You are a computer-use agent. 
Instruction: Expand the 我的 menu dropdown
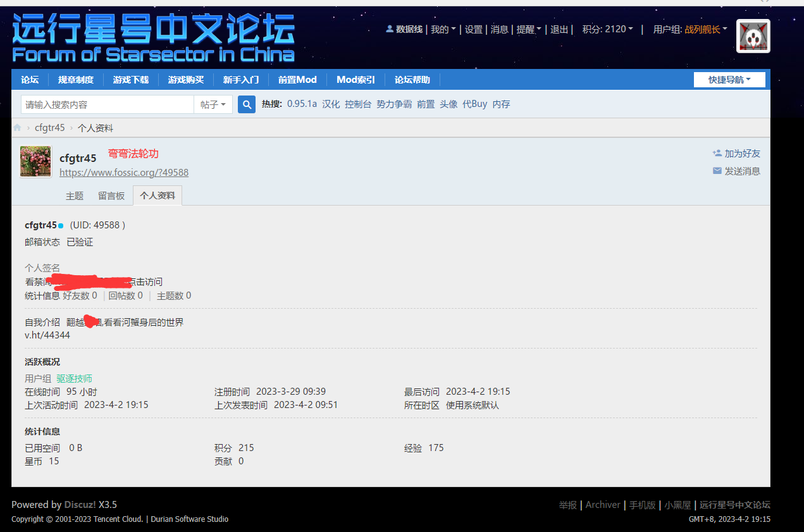coord(443,29)
